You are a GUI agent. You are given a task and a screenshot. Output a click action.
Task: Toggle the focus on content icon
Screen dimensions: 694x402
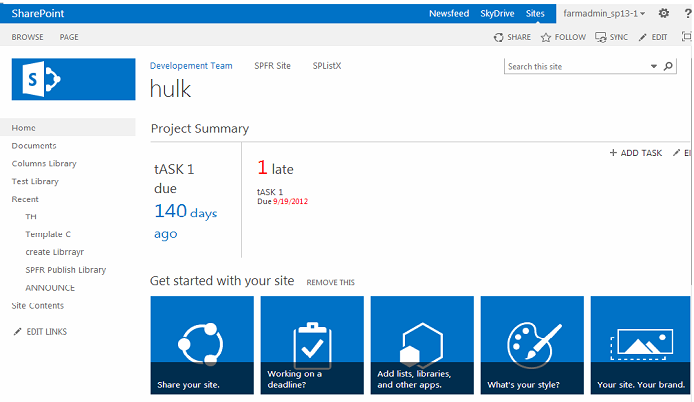tap(686, 37)
